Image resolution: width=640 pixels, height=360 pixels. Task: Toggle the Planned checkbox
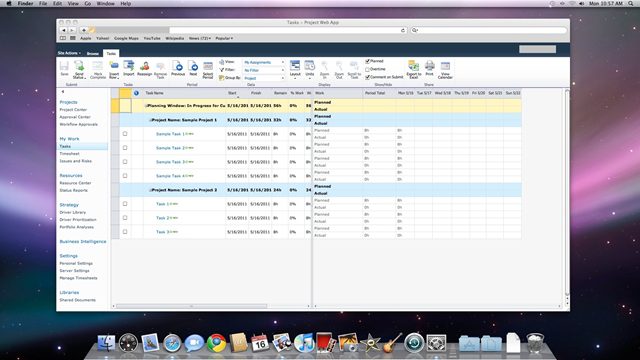[367, 61]
